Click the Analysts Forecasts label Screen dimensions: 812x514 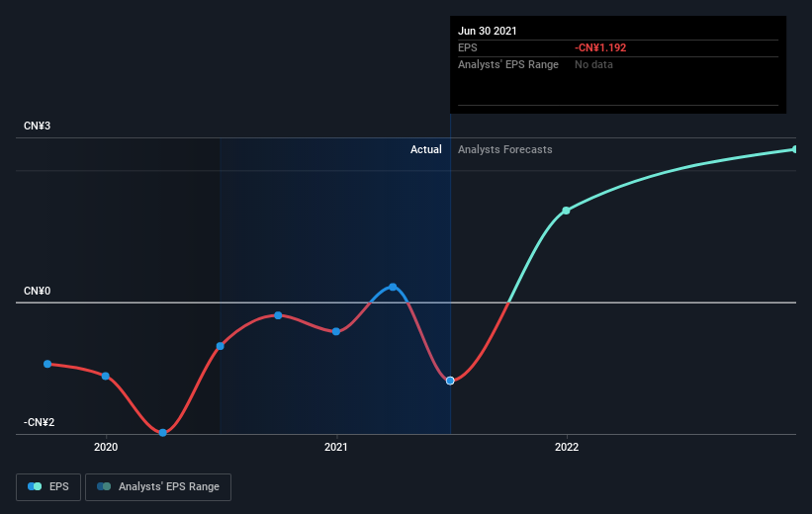(505, 149)
